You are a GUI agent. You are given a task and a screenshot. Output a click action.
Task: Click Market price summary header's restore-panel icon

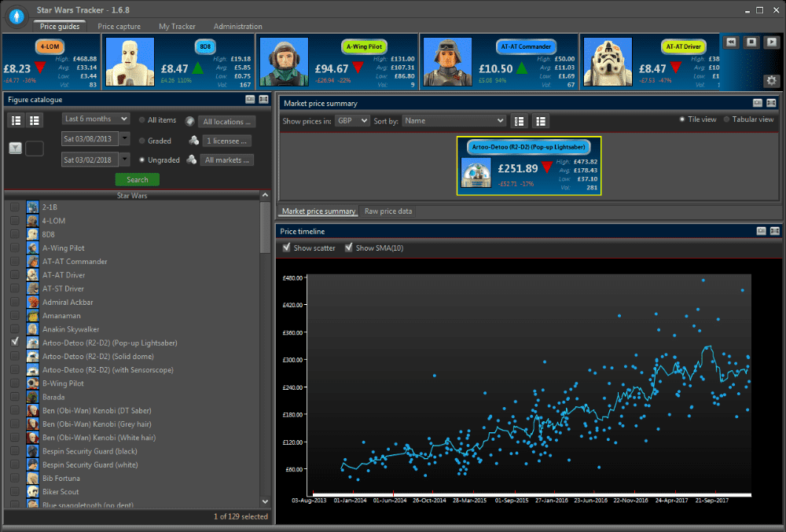coord(758,103)
